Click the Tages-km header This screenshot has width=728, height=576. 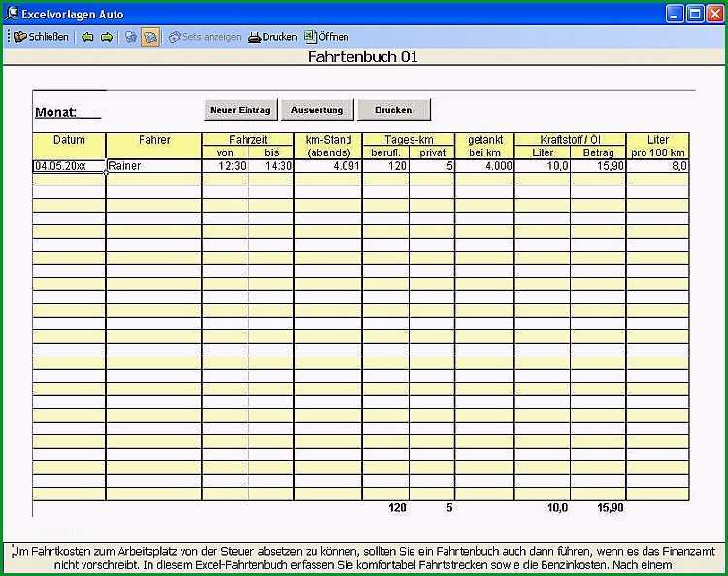pyautogui.click(x=409, y=139)
